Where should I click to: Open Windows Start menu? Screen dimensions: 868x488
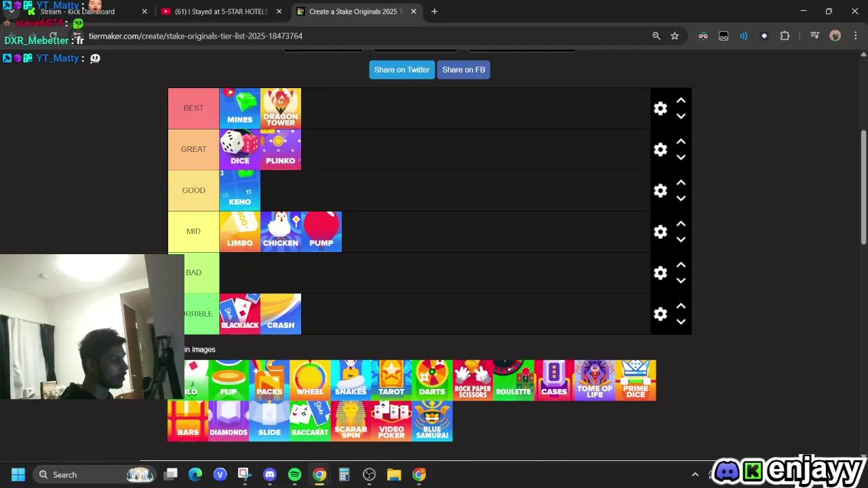coord(18,474)
